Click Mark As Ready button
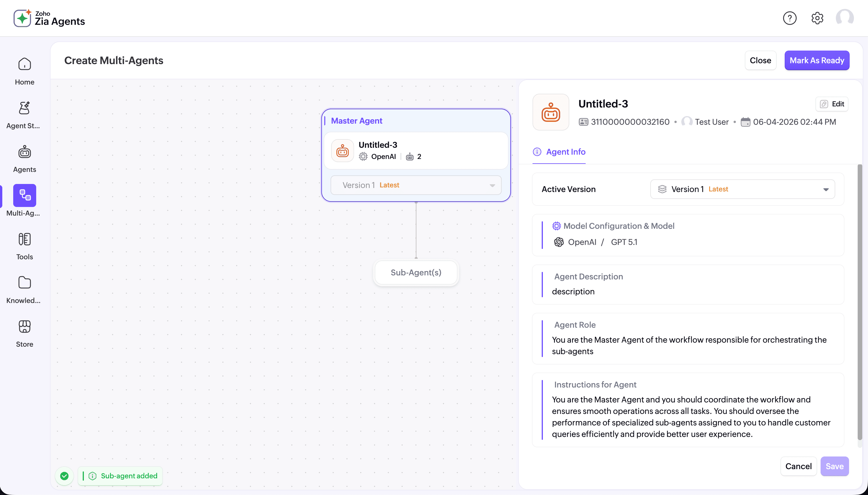 coord(817,61)
